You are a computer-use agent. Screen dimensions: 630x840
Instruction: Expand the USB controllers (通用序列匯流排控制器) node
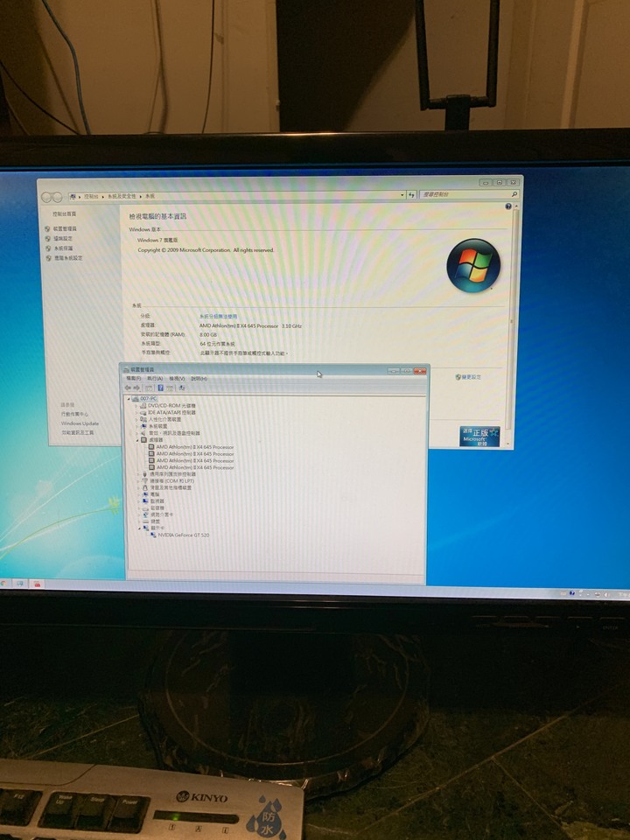coord(138,474)
